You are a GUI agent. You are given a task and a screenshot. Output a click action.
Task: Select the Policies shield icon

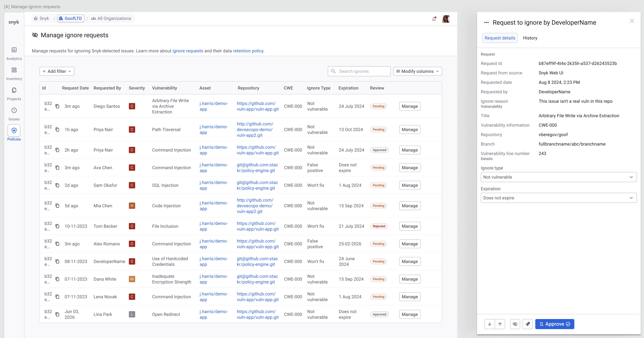(x=14, y=130)
